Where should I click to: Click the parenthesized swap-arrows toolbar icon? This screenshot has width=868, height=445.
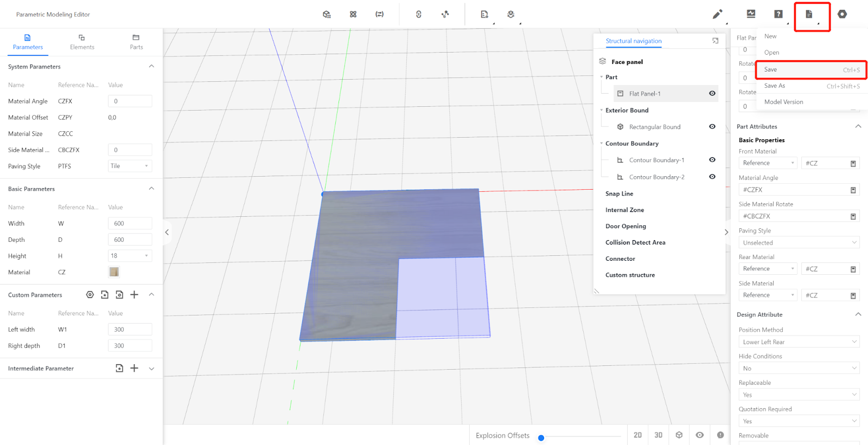click(x=380, y=15)
